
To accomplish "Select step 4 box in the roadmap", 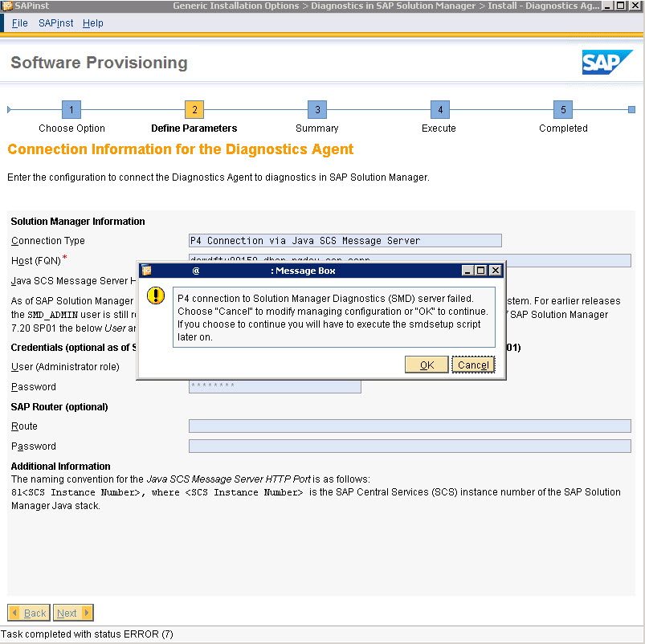I will 439,110.
